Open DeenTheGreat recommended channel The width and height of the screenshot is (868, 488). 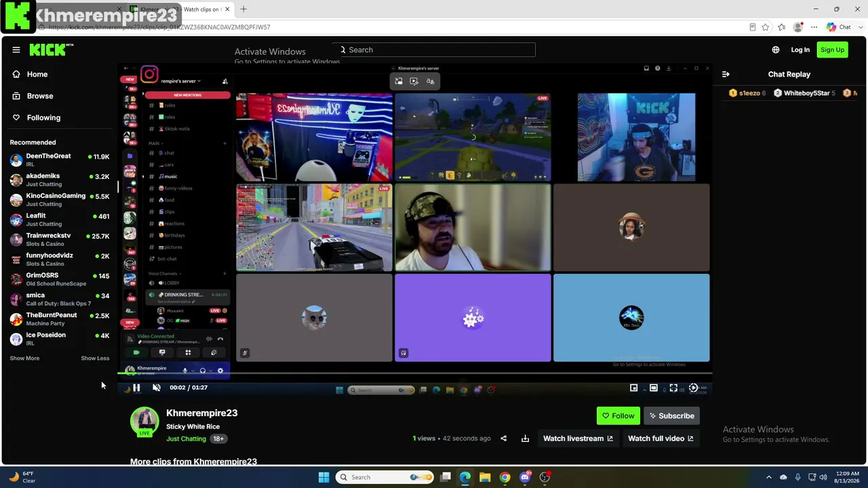[x=60, y=160]
